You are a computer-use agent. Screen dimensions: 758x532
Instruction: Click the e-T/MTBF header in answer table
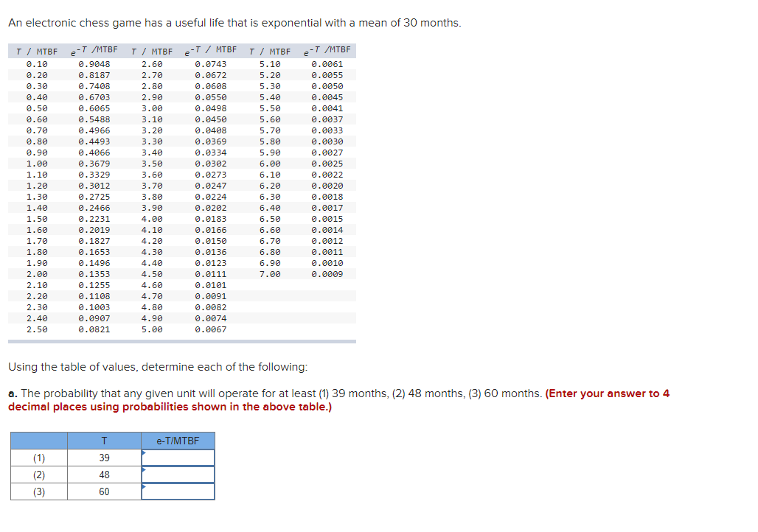tap(178, 441)
